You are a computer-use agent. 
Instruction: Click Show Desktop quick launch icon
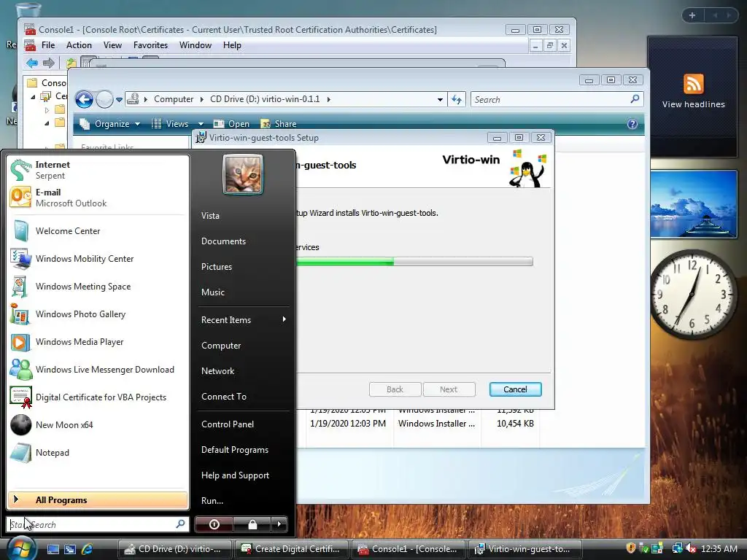(53, 549)
